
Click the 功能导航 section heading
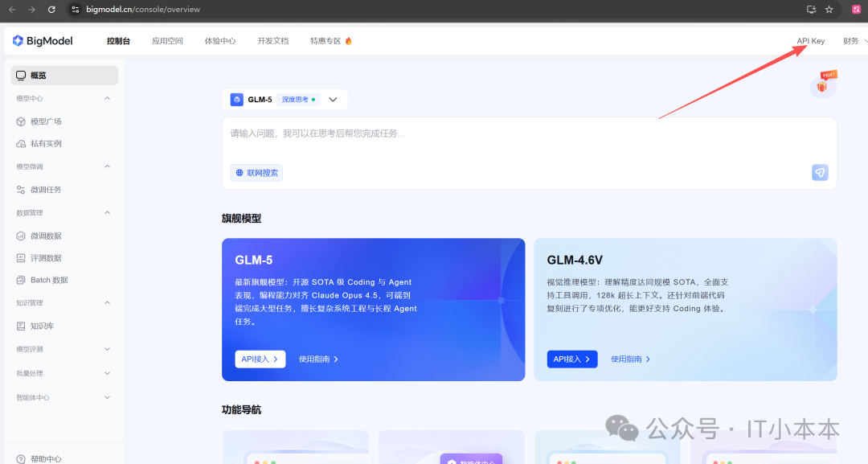coord(241,410)
